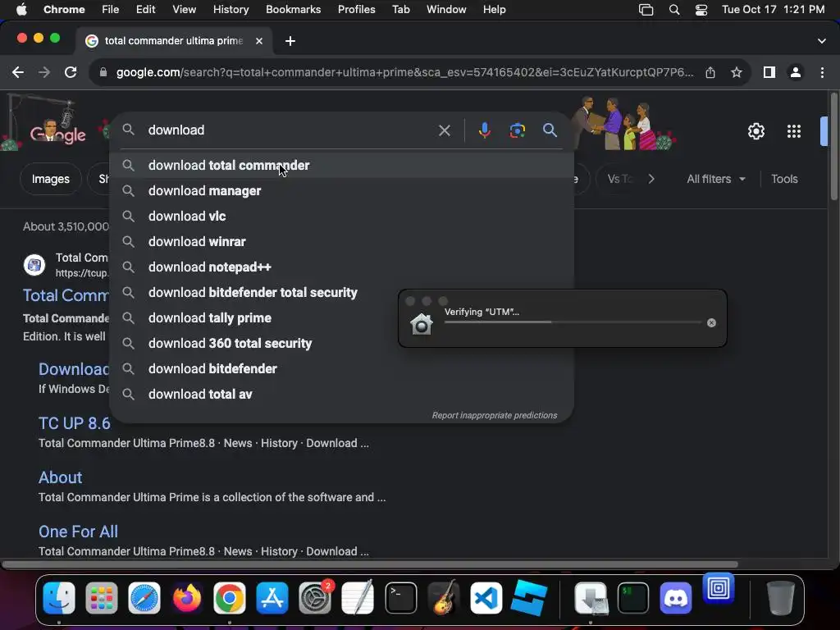Open Google quick settings gear
The height and width of the screenshot is (630, 840).
tap(756, 131)
